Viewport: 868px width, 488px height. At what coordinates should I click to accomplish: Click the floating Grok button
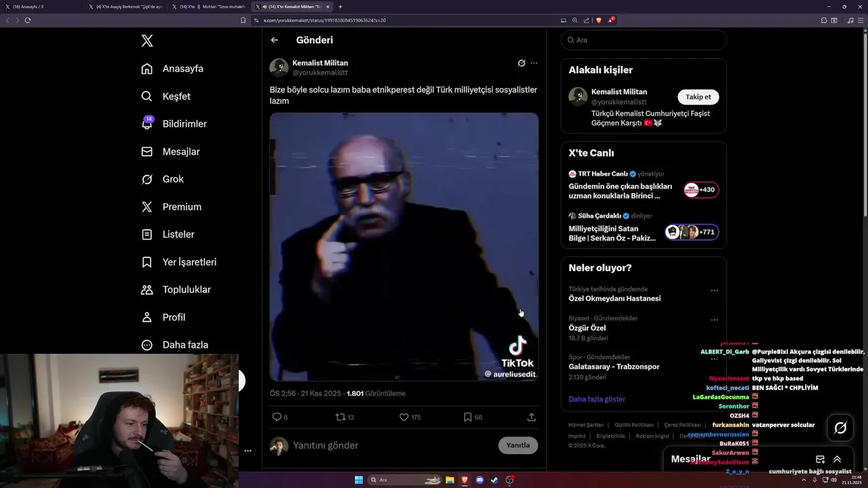click(840, 428)
